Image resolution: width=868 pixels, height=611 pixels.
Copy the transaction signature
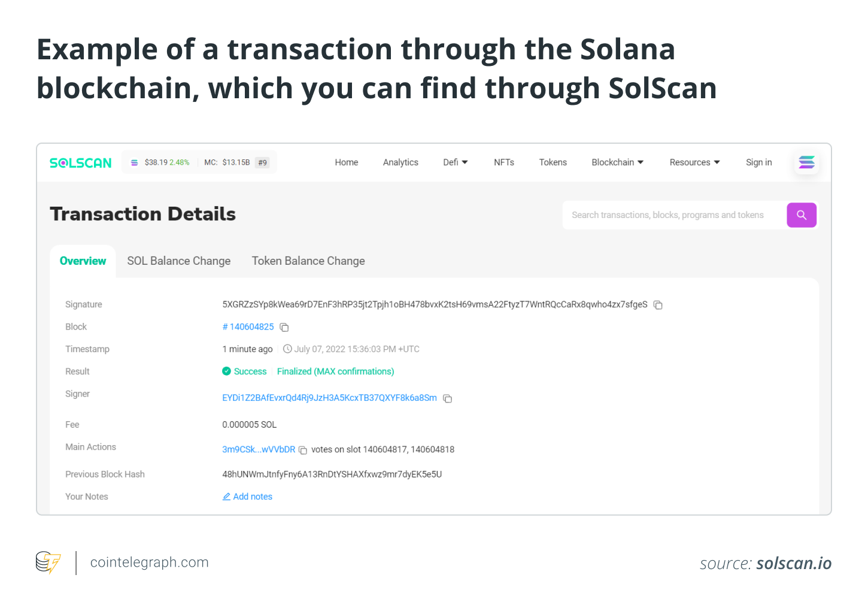click(658, 305)
